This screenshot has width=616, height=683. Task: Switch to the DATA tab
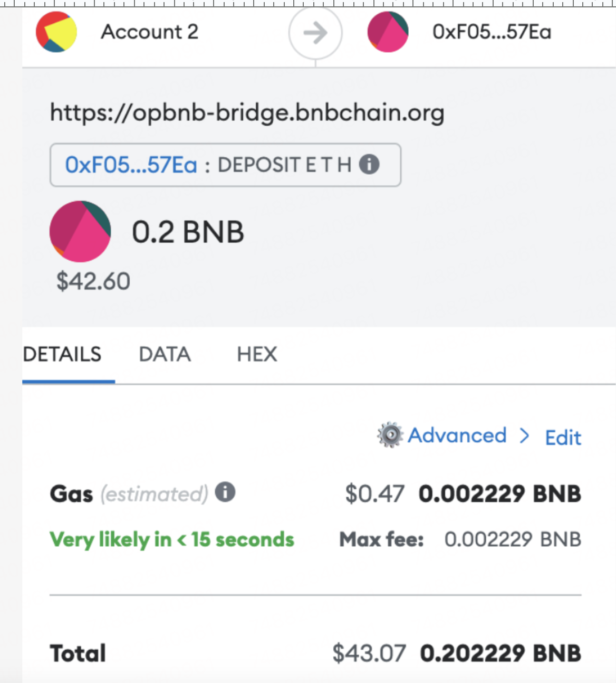(165, 354)
